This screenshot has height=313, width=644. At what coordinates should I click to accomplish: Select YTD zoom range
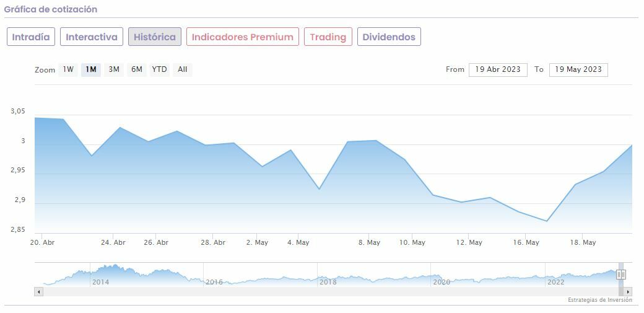tap(159, 69)
